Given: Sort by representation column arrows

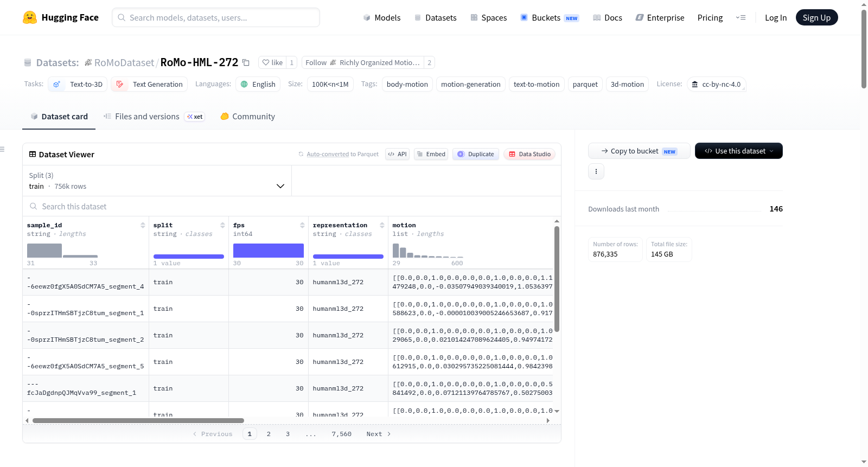Looking at the screenshot, I should pyautogui.click(x=382, y=225).
